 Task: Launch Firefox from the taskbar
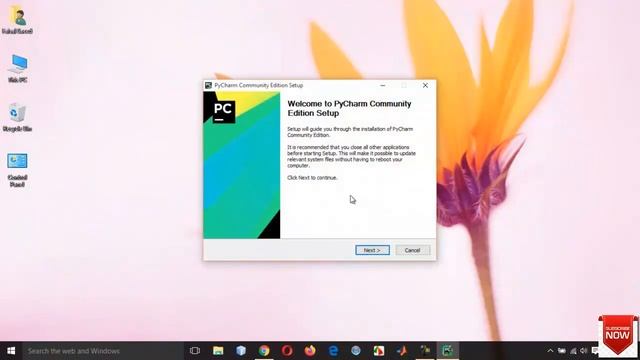(310, 351)
